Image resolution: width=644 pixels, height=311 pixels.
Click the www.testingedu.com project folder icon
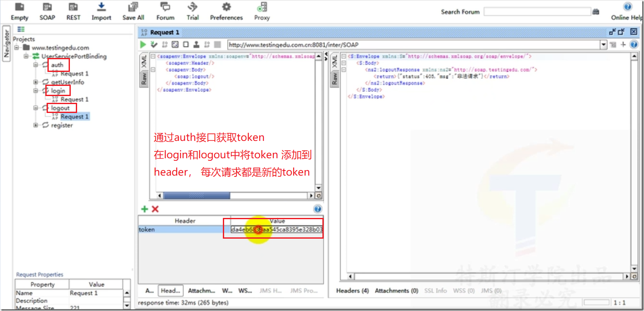click(x=27, y=48)
